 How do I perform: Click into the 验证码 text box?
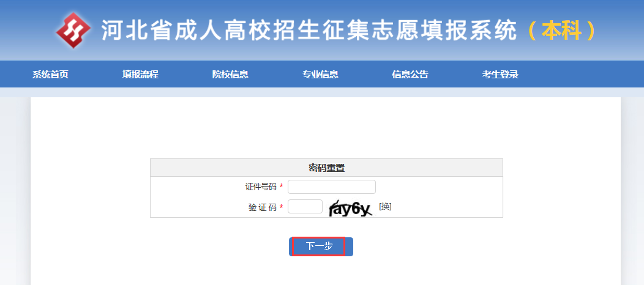[x=305, y=207]
